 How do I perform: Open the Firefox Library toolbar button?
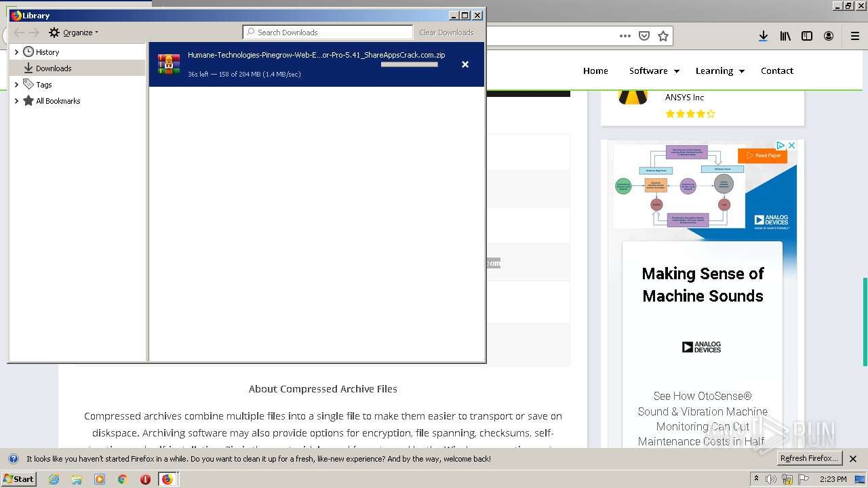(785, 36)
